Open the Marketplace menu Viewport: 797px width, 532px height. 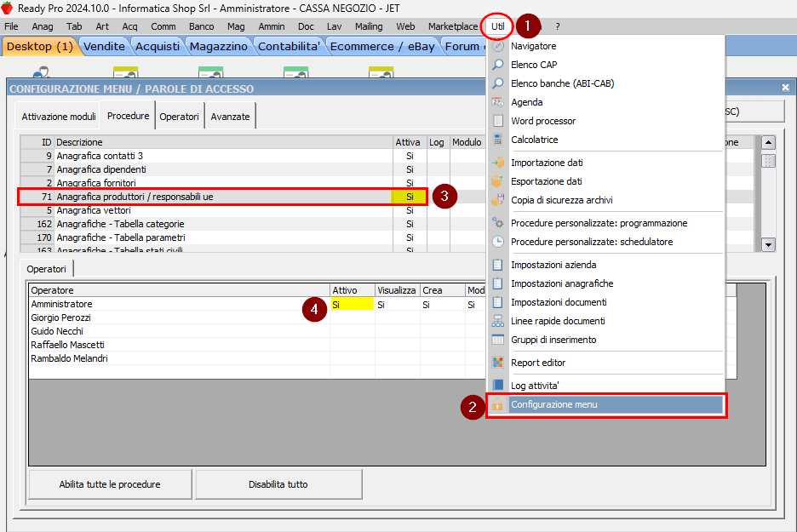(x=453, y=26)
